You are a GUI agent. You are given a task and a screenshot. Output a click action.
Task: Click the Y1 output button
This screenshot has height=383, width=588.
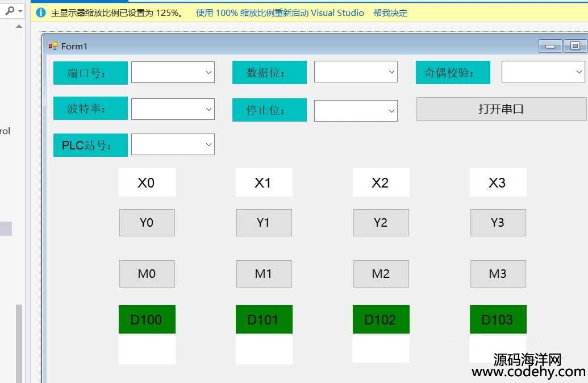click(264, 223)
